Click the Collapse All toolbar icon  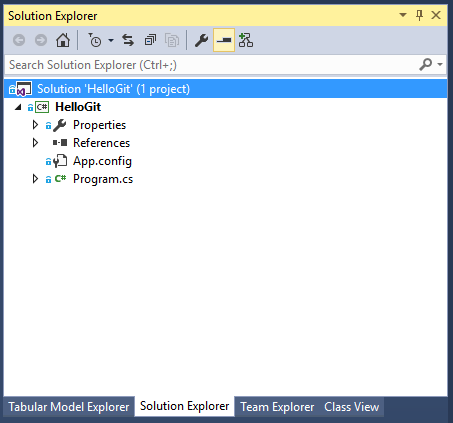(x=150, y=40)
